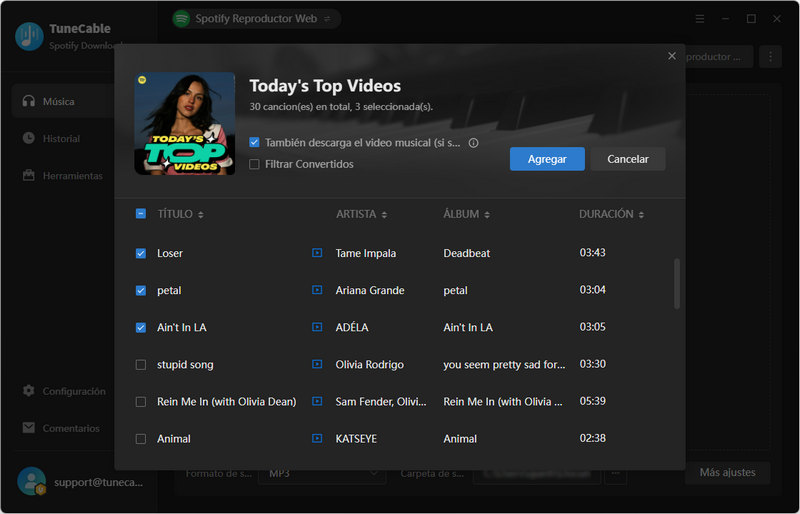The height and width of the screenshot is (514, 800).
Task: Check the Animal track checkbox
Action: pyautogui.click(x=141, y=438)
